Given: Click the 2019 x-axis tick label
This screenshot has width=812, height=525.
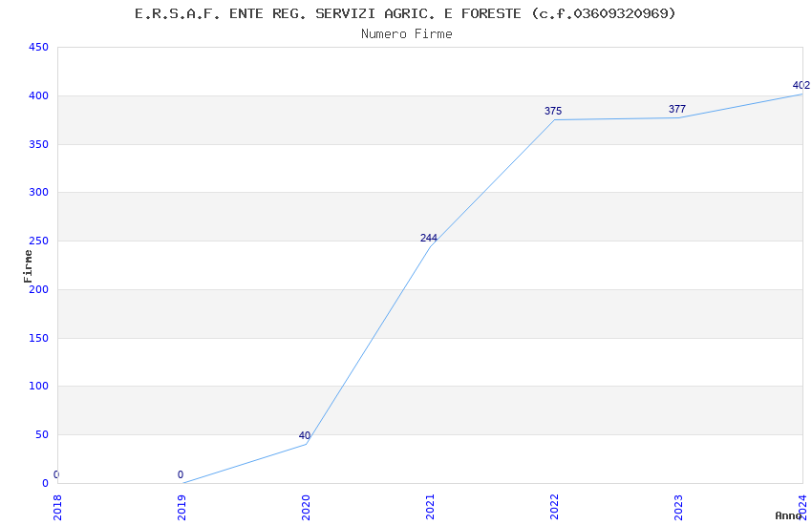Looking at the screenshot, I should click(x=182, y=508).
